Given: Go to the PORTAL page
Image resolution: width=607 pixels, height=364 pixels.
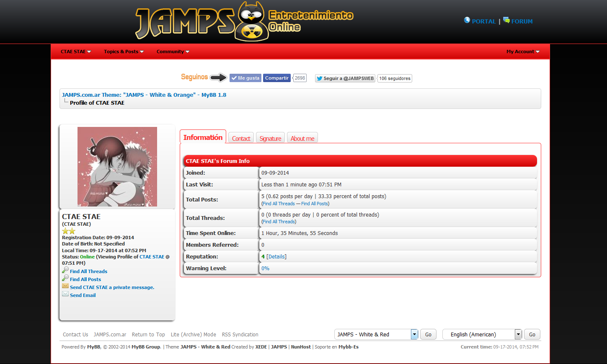Looking at the screenshot, I should (x=484, y=21).
